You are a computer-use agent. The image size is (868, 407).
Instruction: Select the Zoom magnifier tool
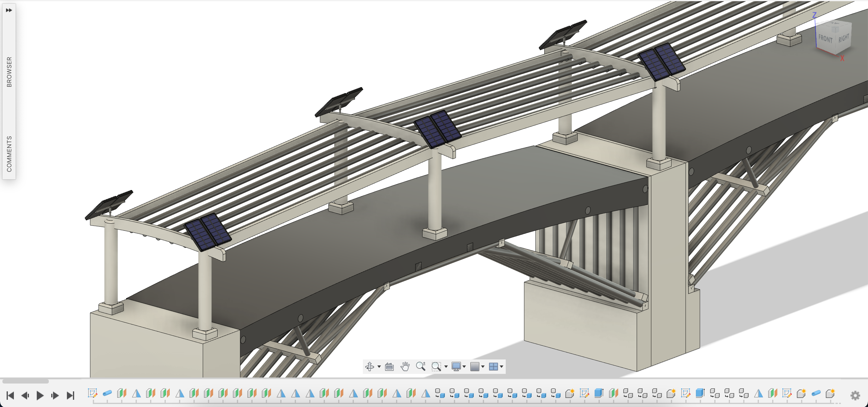click(x=420, y=366)
